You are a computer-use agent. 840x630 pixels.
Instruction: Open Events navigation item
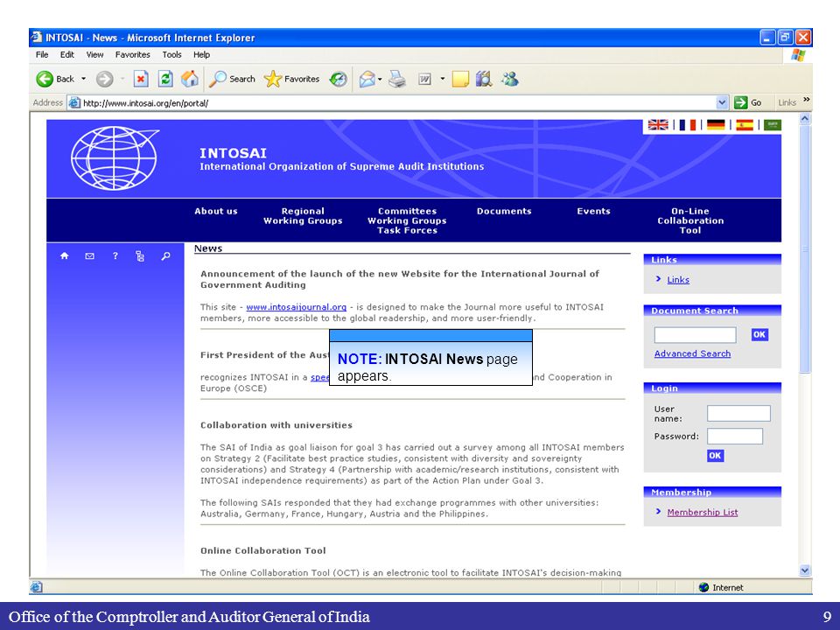point(593,211)
